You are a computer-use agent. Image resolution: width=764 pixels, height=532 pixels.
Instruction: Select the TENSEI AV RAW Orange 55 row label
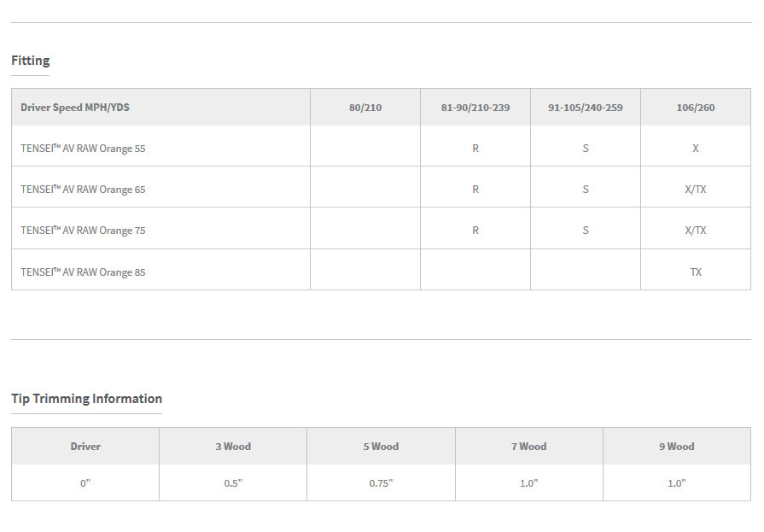(83, 149)
